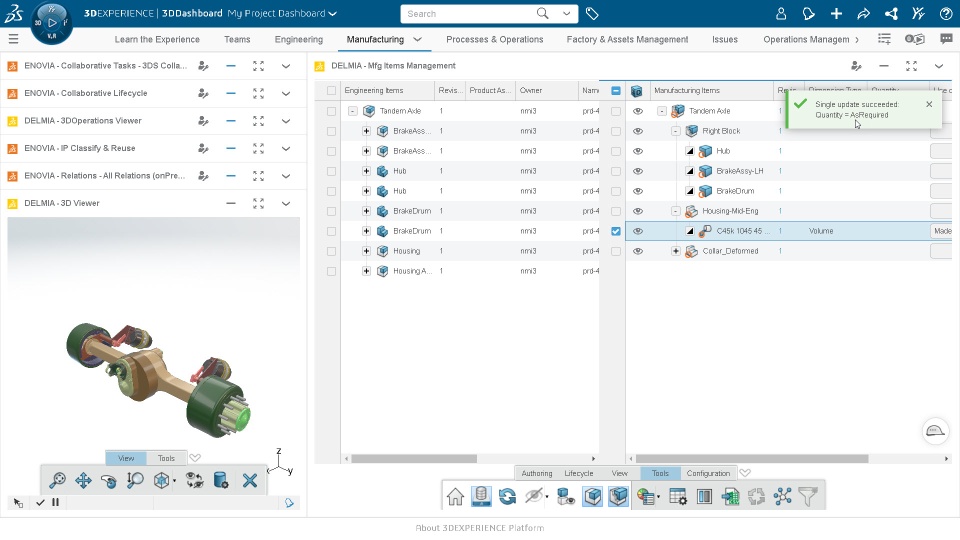The image size is (960, 540).
Task: Uncheck the C45k 1045 row checkbox
Action: [616, 231]
